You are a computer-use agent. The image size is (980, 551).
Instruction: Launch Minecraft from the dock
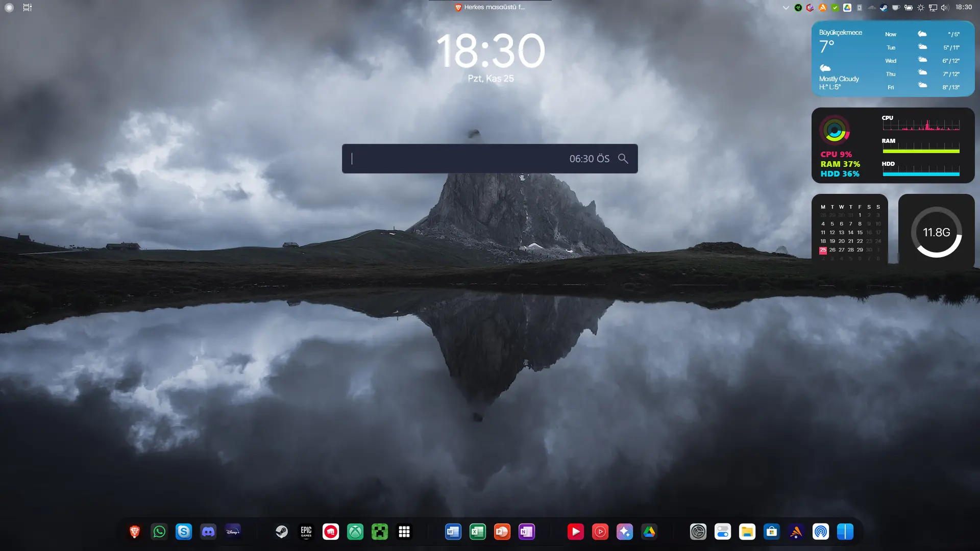[380, 532]
